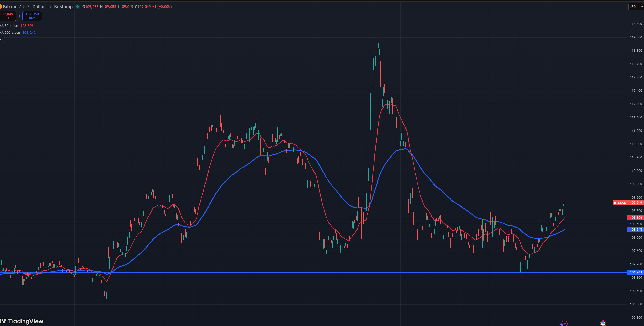Click the high value H109,053
This screenshot has width=644, height=326.
coord(108,7)
